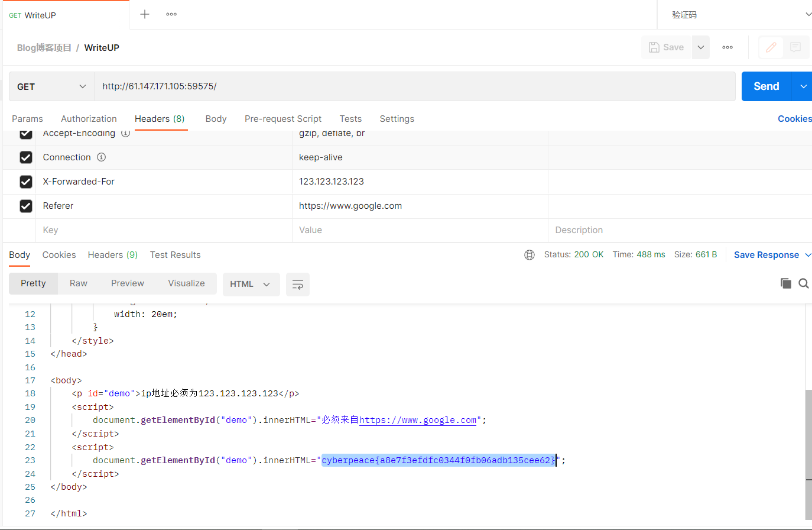
Task: Switch response view to Visualize
Action: [x=186, y=283]
